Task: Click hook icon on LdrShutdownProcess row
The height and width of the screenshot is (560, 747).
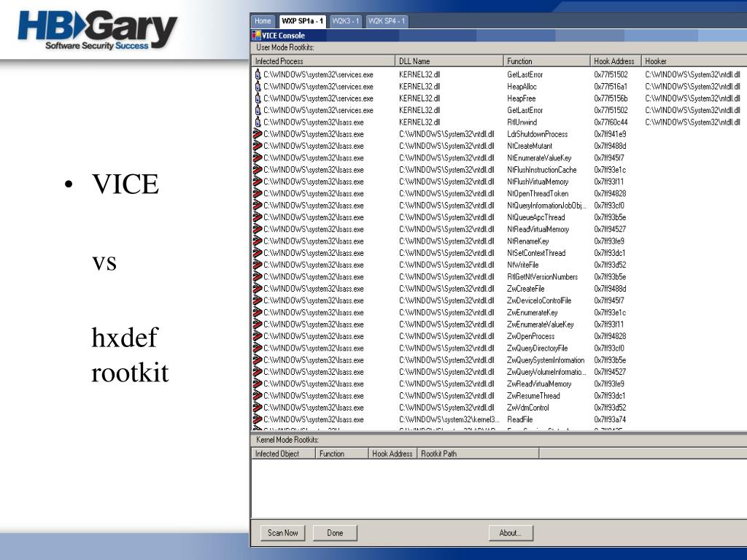Action: pyautogui.click(x=258, y=134)
